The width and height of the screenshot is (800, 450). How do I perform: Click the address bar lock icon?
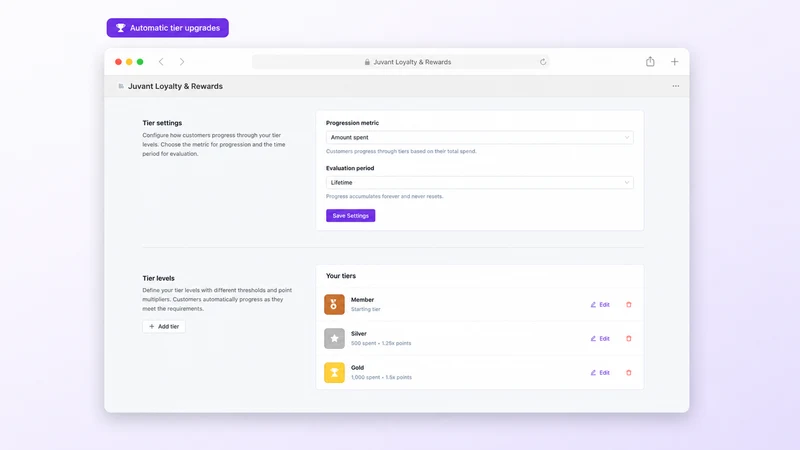pyautogui.click(x=367, y=62)
